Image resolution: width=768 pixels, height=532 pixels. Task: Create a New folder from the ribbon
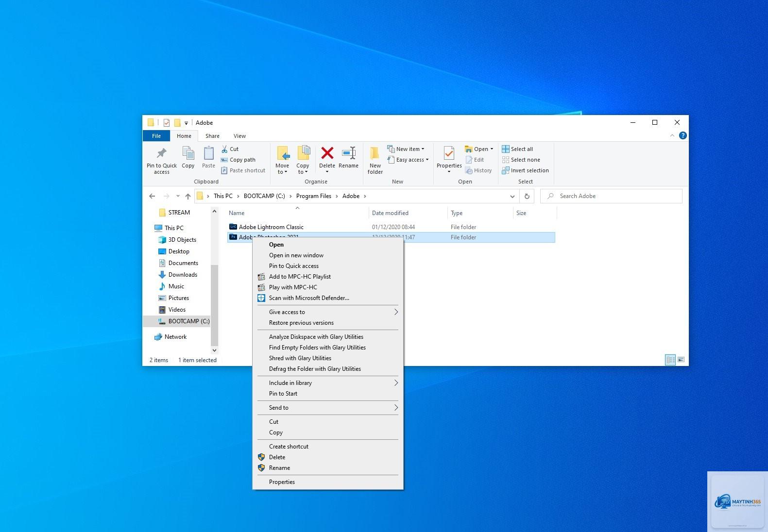click(375, 160)
